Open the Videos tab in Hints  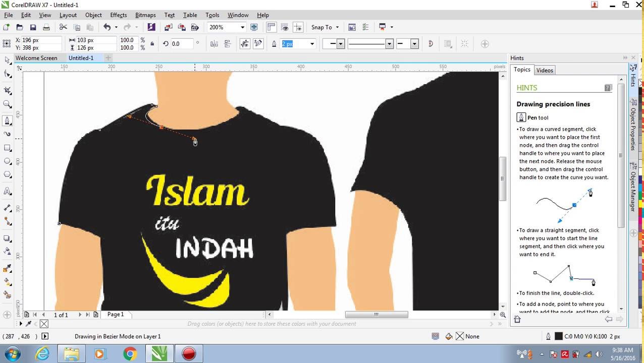click(x=544, y=70)
